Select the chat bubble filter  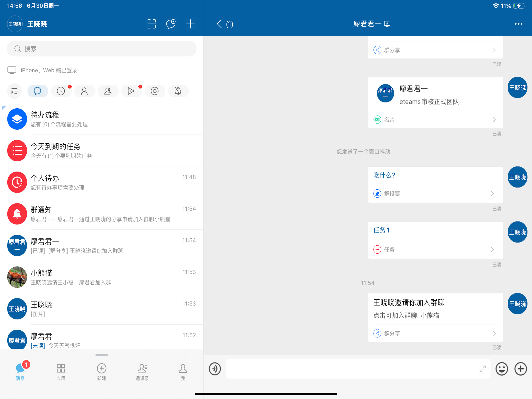click(x=38, y=91)
